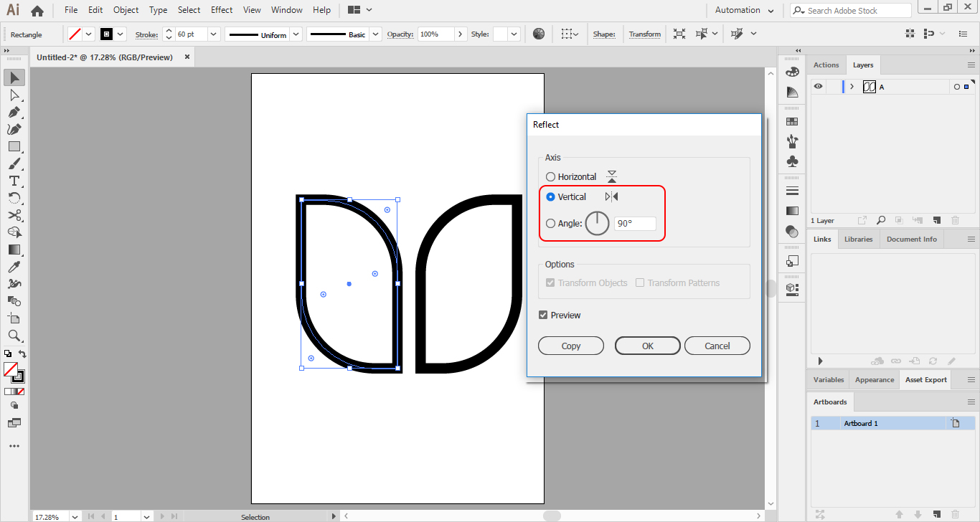
Task: Select the Eyedropper tool
Action: [x=14, y=267]
